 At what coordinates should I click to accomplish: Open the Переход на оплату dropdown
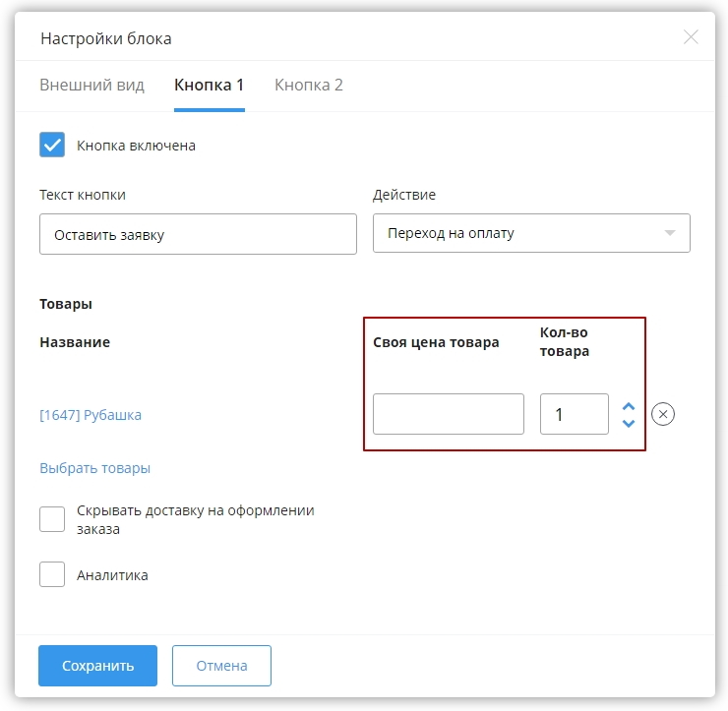click(x=530, y=234)
